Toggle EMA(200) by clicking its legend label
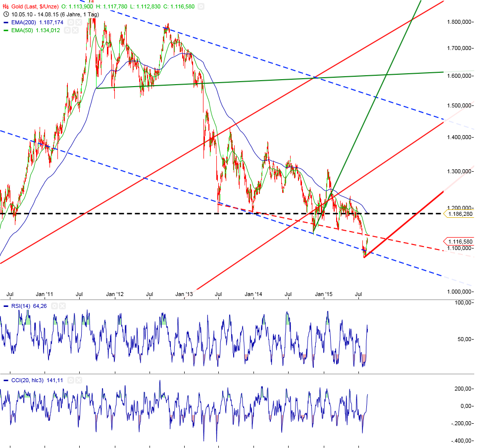Viewport: 500px width, 448px height. pos(24,23)
